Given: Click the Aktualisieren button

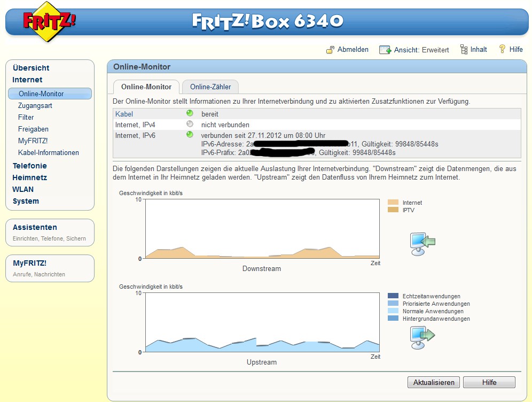Looking at the screenshot, I should click(x=434, y=382).
